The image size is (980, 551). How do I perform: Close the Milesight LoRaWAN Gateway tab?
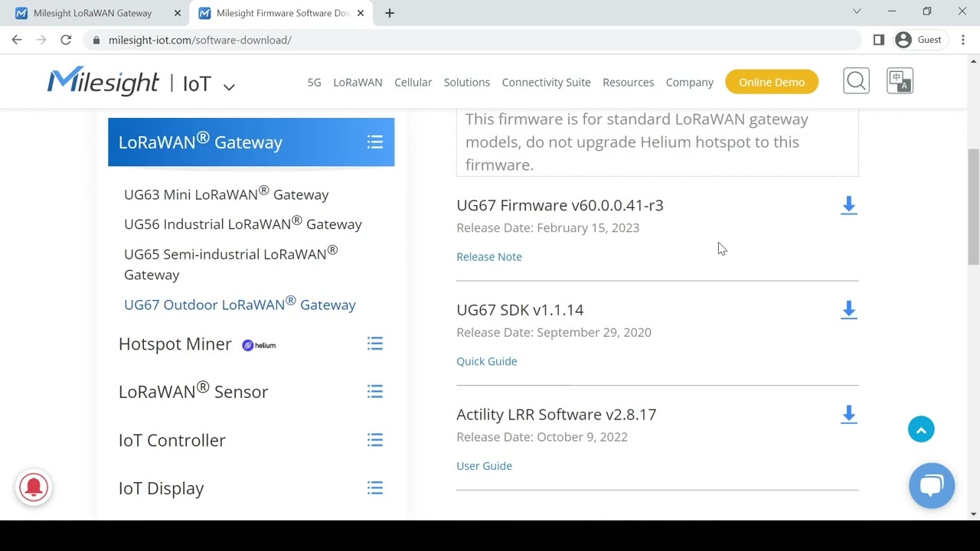click(177, 13)
